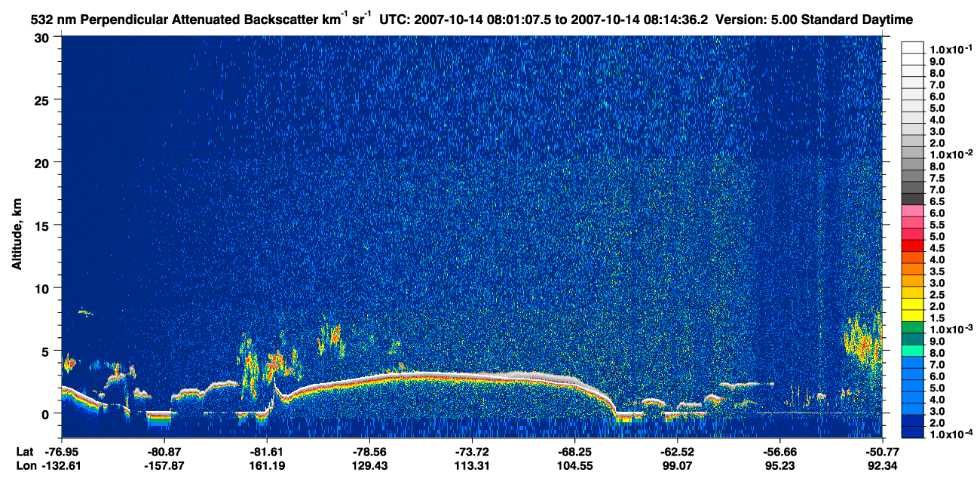Pick the white swatch at the colorbar top
The width and height of the screenshot is (980, 503).
(x=913, y=48)
